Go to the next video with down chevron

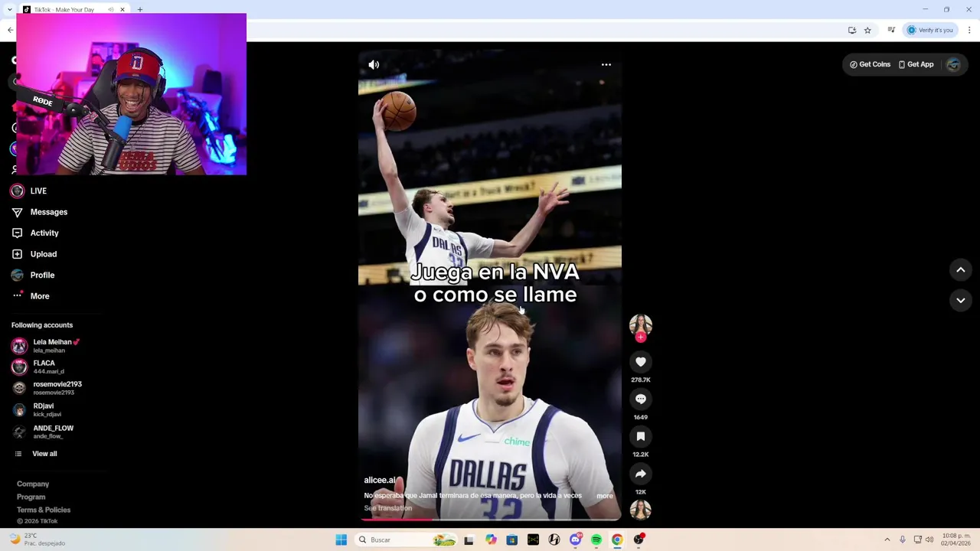click(961, 300)
